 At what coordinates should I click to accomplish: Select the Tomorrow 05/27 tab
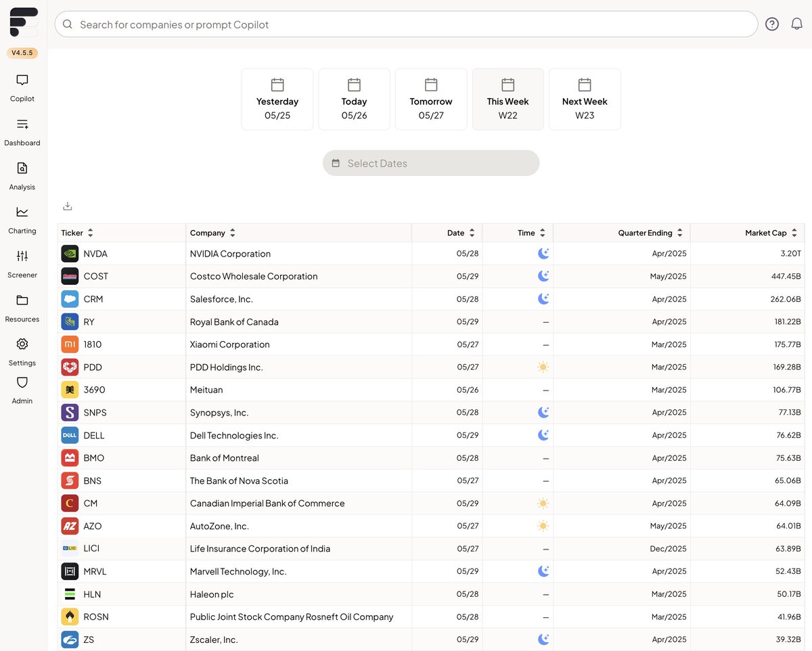(x=431, y=99)
